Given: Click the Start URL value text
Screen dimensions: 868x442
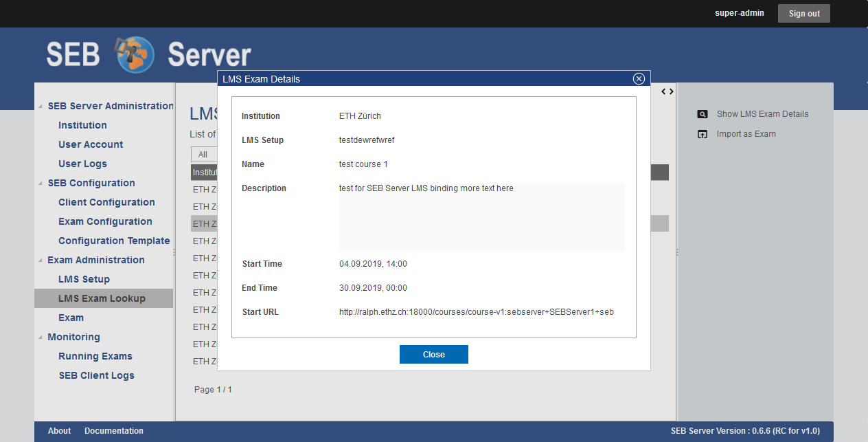Looking at the screenshot, I should click(476, 312).
